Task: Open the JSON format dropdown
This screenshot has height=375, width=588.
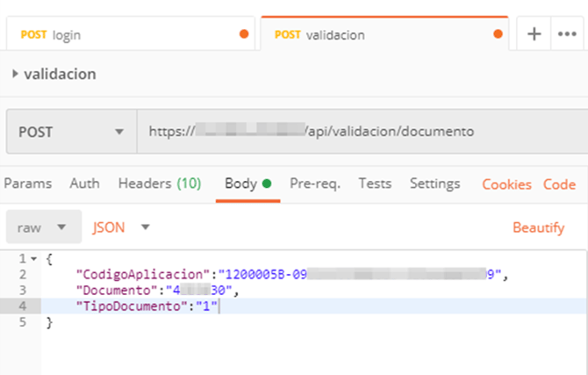Action: tap(121, 227)
